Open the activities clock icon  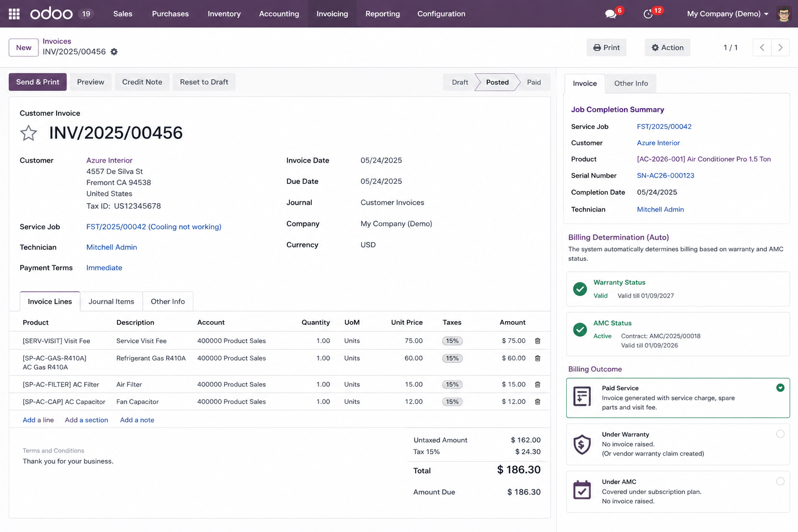648,14
